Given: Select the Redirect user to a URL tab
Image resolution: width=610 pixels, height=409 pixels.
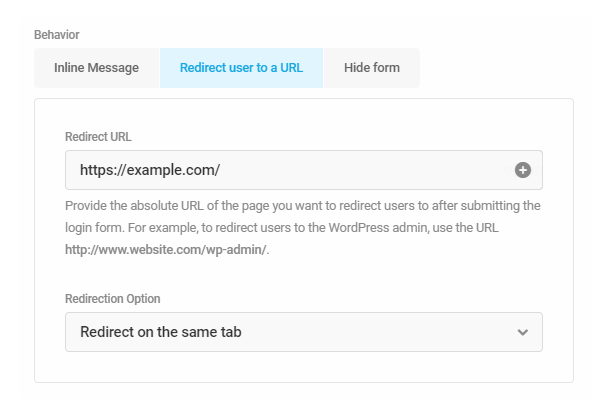Looking at the screenshot, I should [241, 68].
